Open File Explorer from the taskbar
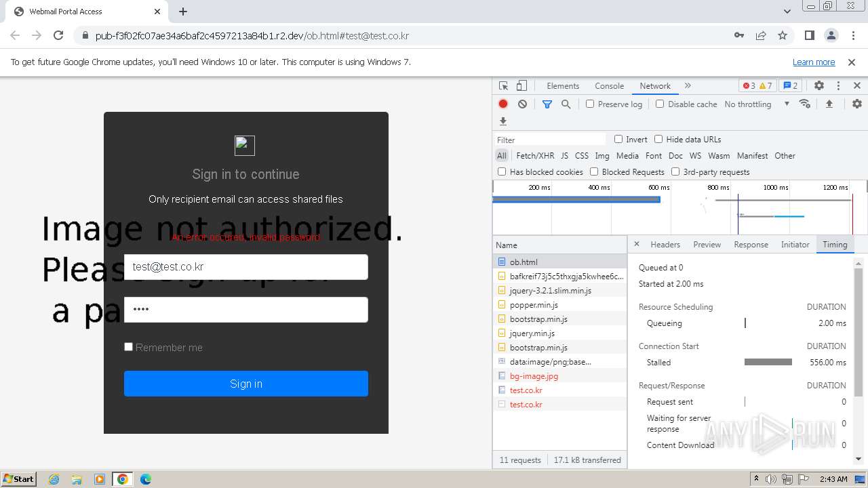This screenshot has width=868, height=488. [77, 479]
